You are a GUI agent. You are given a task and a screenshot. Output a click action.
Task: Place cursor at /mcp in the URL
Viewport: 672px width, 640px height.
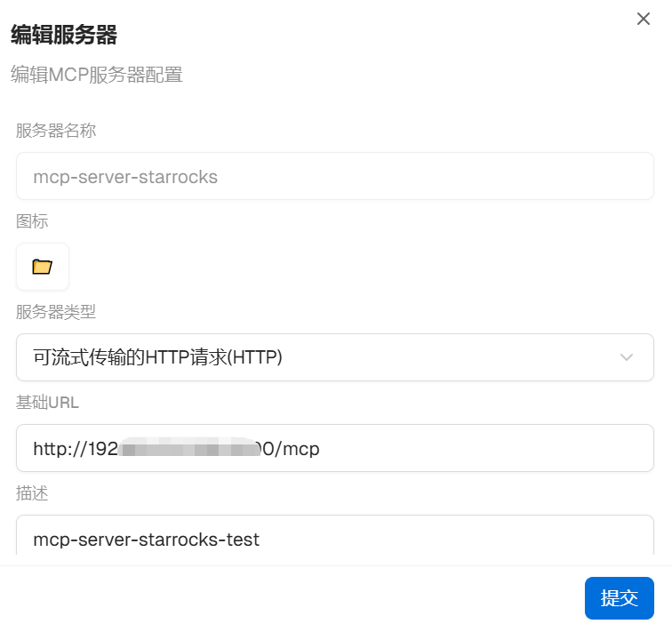pyautogui.click(x=297, y=449)
